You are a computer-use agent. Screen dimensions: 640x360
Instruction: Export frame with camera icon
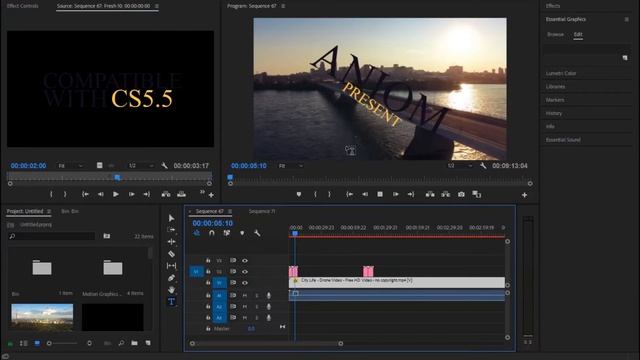click(461, 195)
